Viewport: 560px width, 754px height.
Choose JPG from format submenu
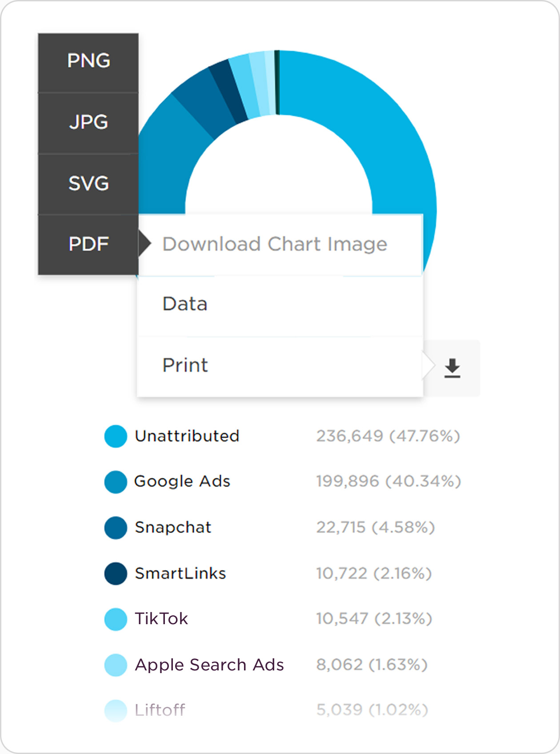click(x=88, y=122)
